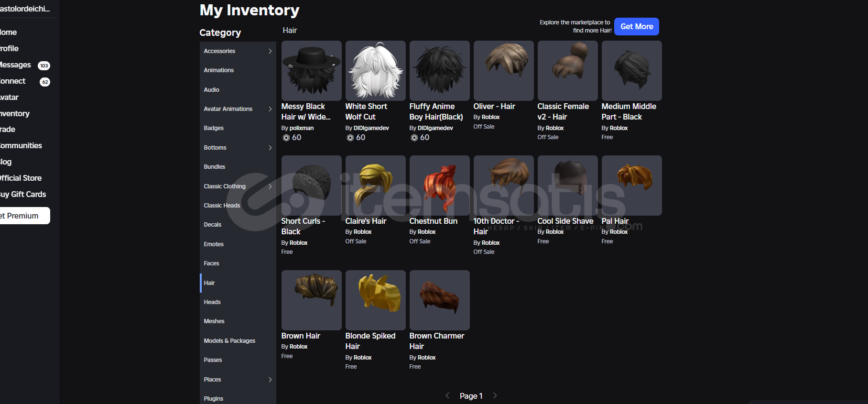Open Profile in the left sidebar
Viewport: 868px width, 404px height.
tap(9, 48)
